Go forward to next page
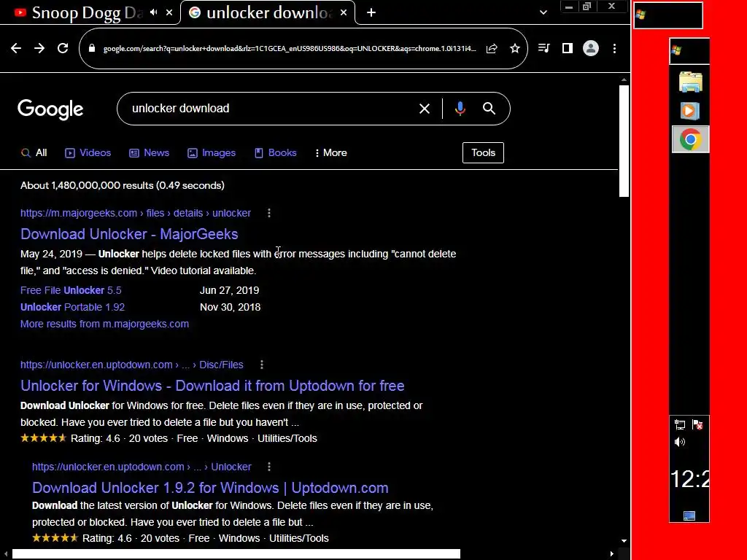This screenshot has width=747, height=560. coord(39,48)
